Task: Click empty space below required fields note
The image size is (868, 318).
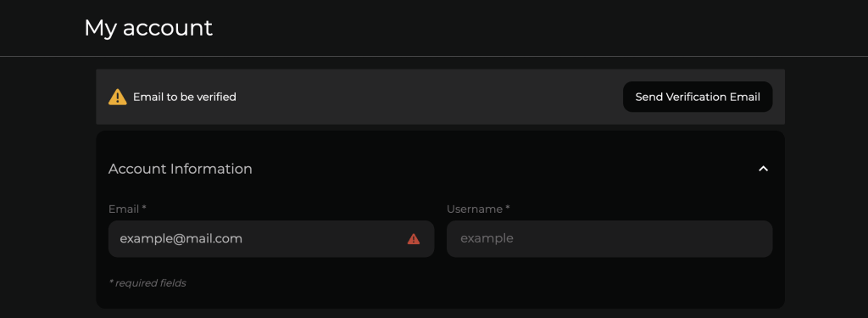Action: click(x=440, y=299)
